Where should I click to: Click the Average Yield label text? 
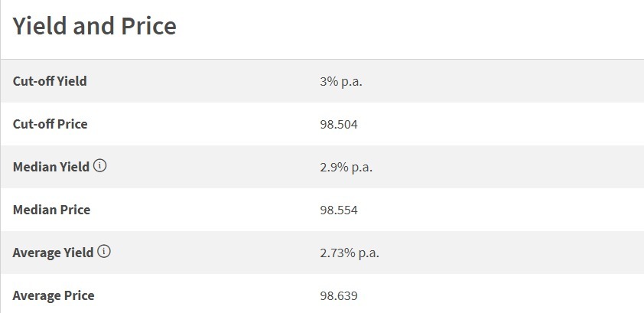53,253
